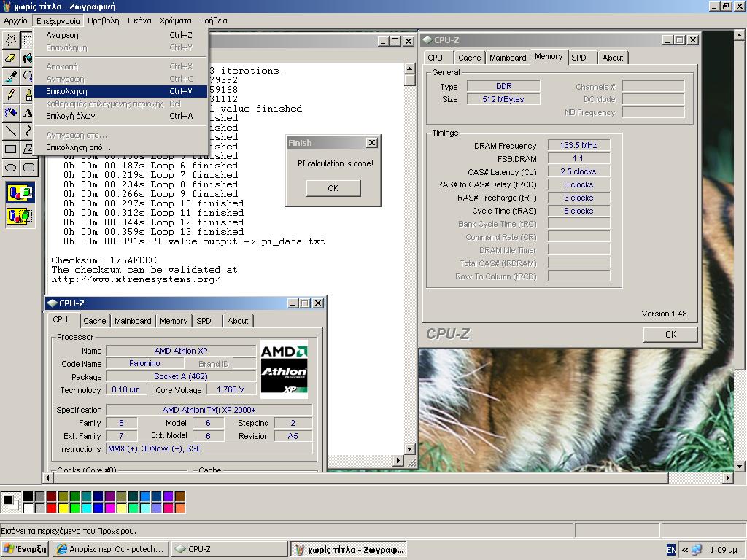Pick the orange color swatch
Viewport: 747px width, 560px height.
click(x=179, y=508)
